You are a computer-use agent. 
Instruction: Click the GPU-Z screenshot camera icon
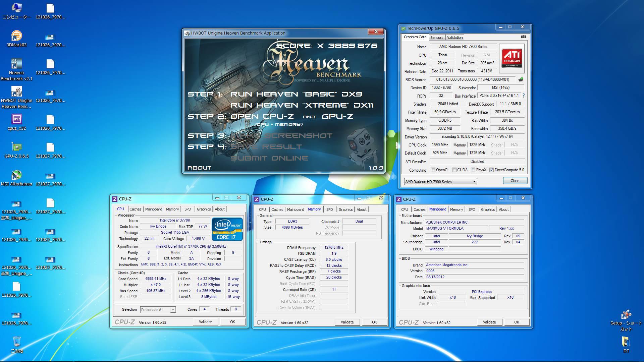tap(523, 37)
